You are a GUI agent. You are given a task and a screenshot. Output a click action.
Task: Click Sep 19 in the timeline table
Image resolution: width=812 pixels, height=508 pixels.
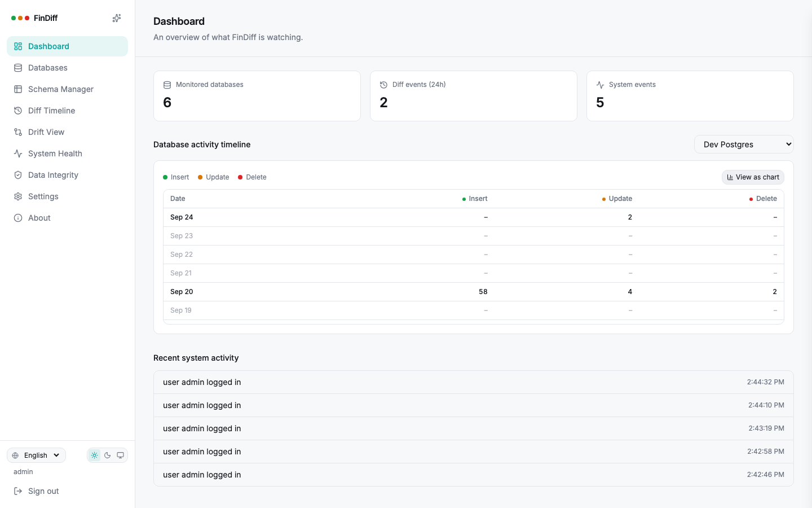click(181, 310)
